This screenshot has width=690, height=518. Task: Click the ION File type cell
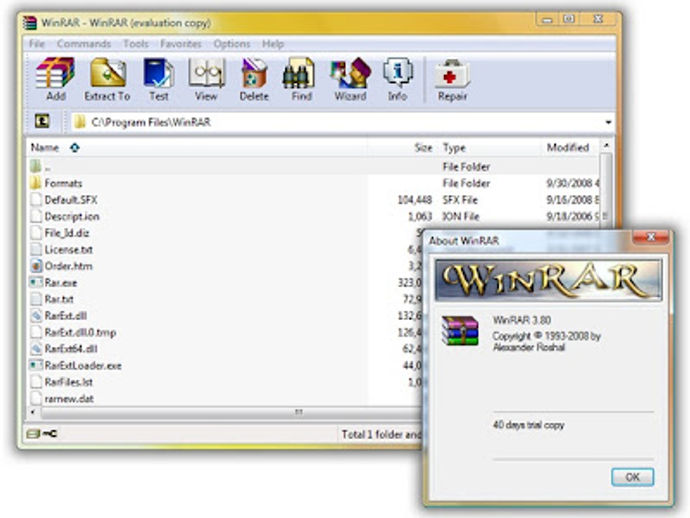[x=461, y=216]
